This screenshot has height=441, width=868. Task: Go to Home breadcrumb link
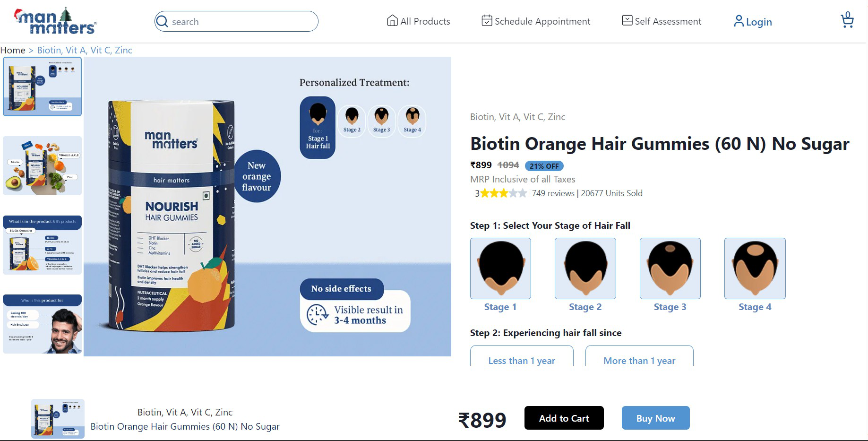[x=13, y=50]
